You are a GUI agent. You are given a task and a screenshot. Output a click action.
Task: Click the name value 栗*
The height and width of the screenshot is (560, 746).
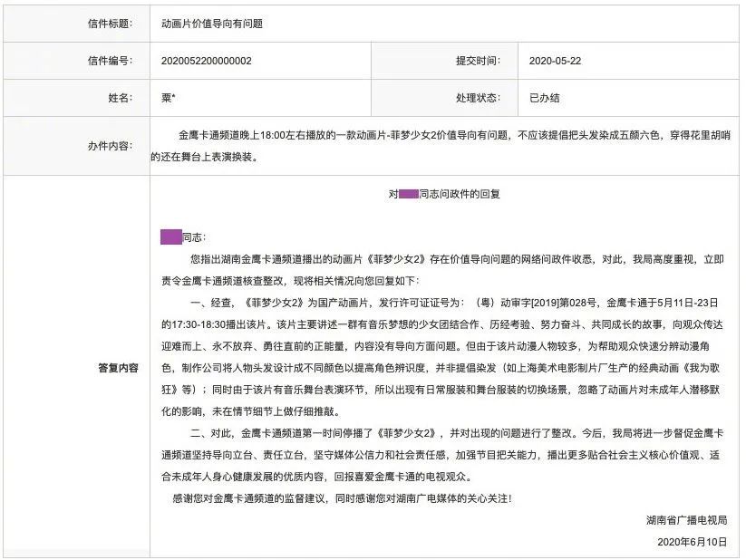click(168, 98)
